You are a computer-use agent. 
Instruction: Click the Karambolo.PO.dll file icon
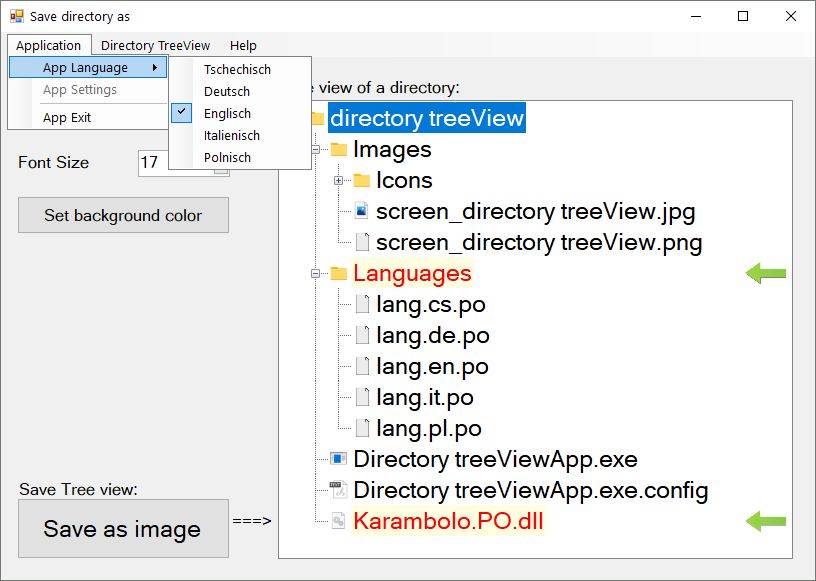click(339, 522)
